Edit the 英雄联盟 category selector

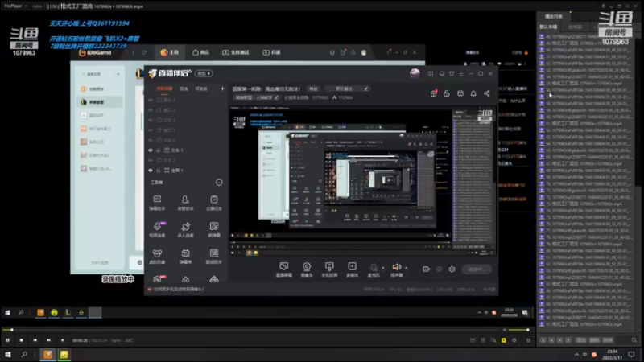256,97
